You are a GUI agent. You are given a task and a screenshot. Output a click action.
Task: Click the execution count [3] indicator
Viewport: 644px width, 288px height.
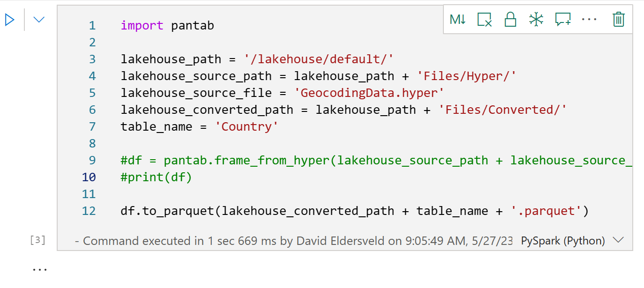(x=38, y=240)
